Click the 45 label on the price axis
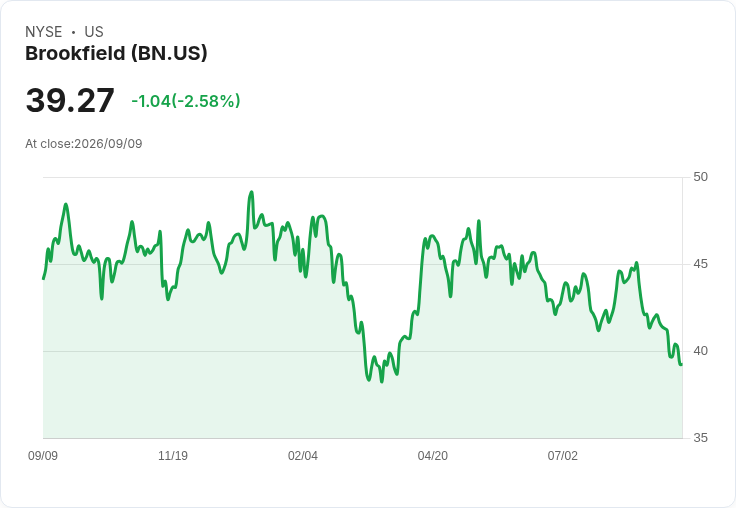This screenshot has height=508, width=736. tap(700, 264)
